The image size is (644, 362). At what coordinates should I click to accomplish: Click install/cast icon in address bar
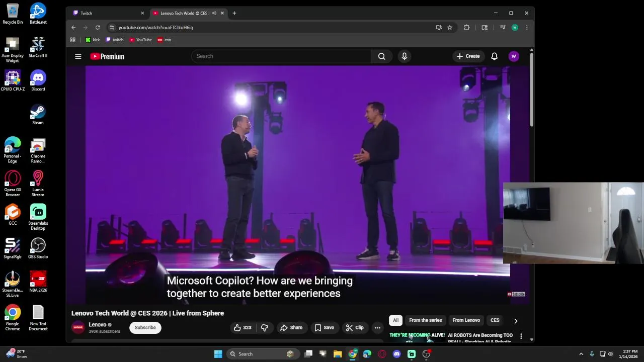pos(439,28)
